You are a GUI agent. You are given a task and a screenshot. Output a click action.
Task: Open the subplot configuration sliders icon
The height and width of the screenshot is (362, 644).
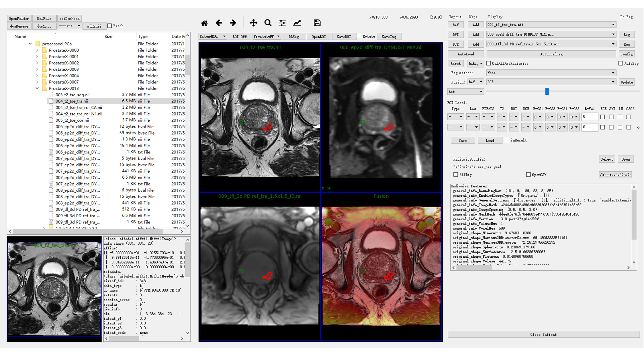(x=282, y=23)
